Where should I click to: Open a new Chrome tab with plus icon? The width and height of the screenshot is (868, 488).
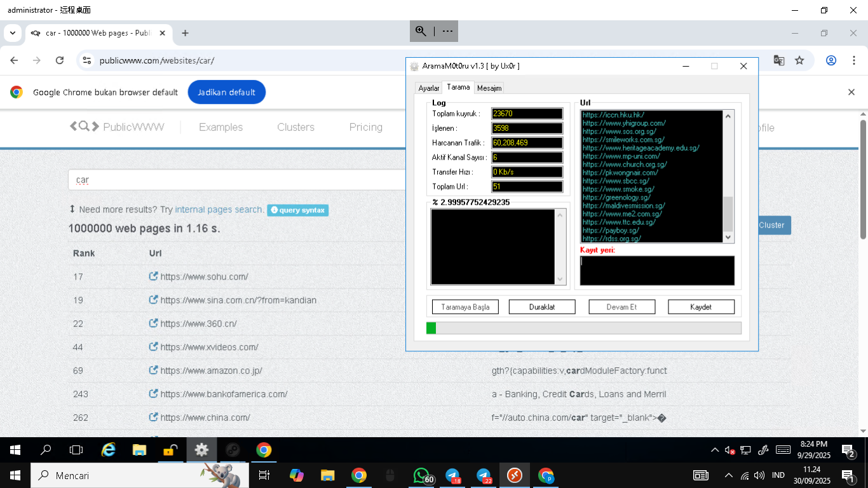click(x=185, y=33)
